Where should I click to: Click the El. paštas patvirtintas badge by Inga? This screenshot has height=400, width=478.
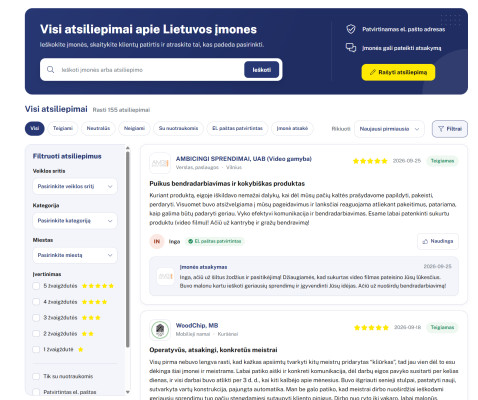(x=215, y=241)
